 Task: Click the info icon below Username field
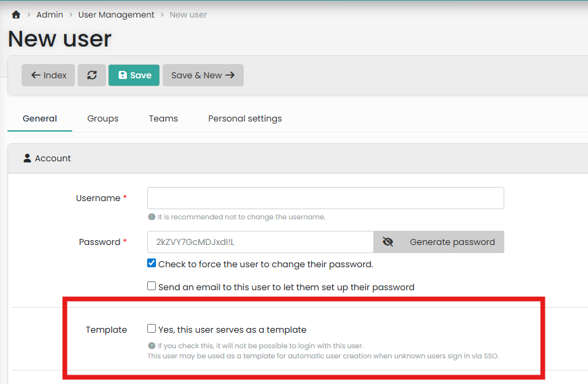[152, 217]
